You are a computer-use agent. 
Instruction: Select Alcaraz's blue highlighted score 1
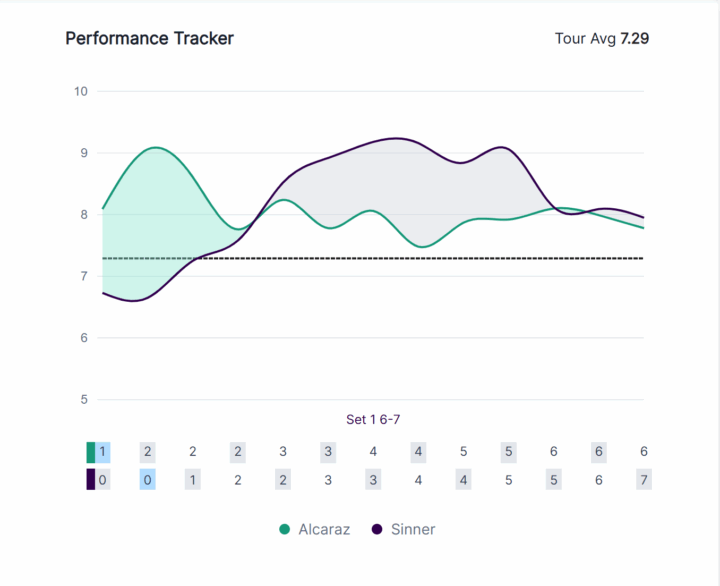click(103, 452)
